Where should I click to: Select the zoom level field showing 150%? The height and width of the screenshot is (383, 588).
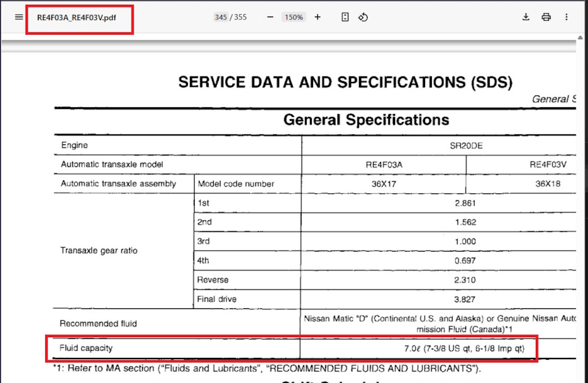point(293,17)
